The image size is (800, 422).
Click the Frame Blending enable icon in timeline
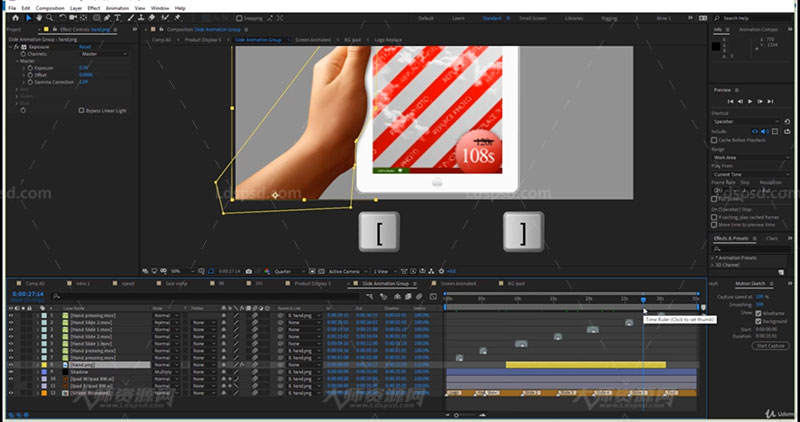point(408,296)
